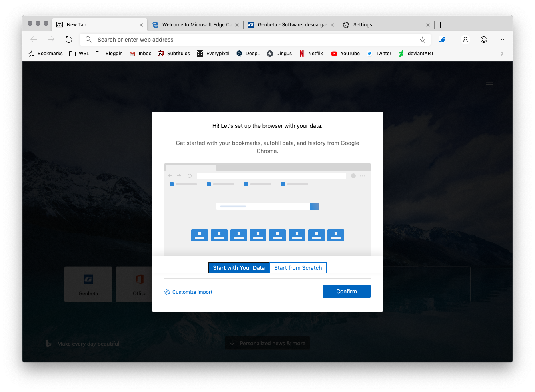Open the Twitter bookmark
This screenshot has height=392, width=535.
pos(379,54)
